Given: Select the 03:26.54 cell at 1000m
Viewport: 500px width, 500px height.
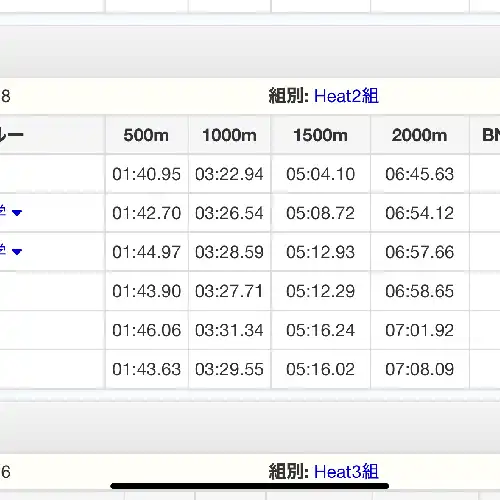Looking at the screenshot, I should click(x=229, y=213).
